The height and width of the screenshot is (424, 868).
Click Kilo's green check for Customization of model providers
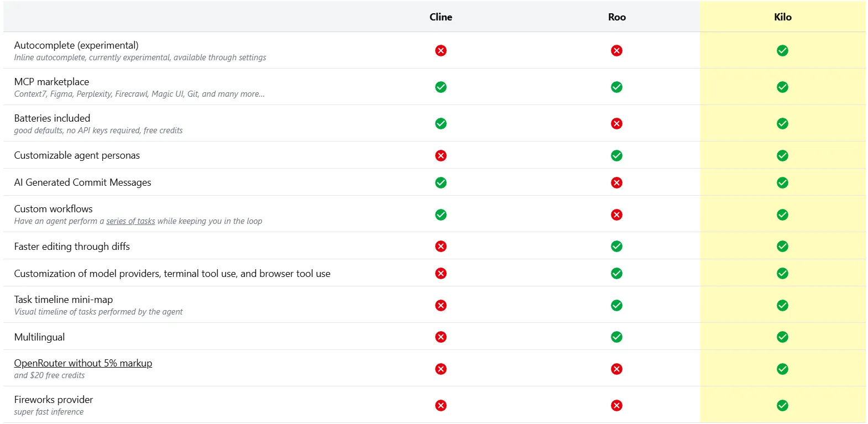point(782,273)
